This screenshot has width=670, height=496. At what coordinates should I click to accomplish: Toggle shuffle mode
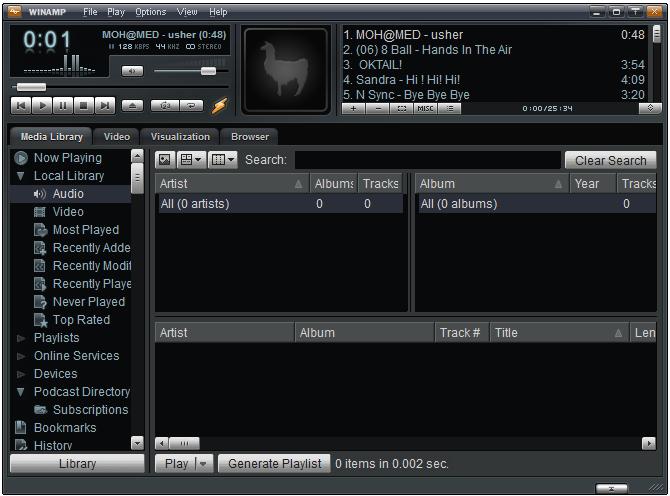click(x=165, y=105)
